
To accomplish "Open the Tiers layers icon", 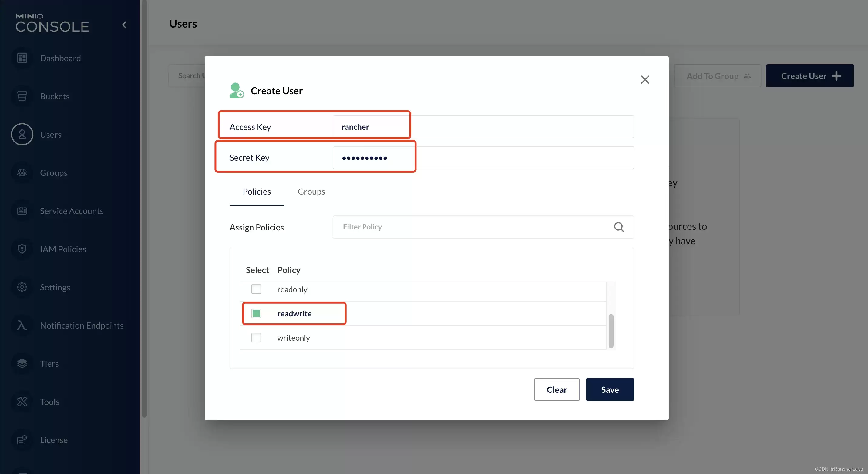I will pyautogui.click(x=22, y=364).
